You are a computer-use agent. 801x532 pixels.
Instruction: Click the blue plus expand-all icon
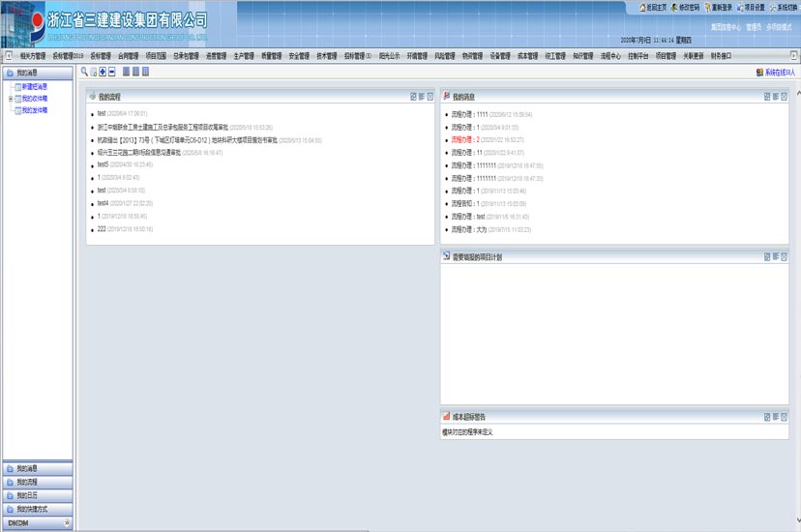(x=103, y=73)
